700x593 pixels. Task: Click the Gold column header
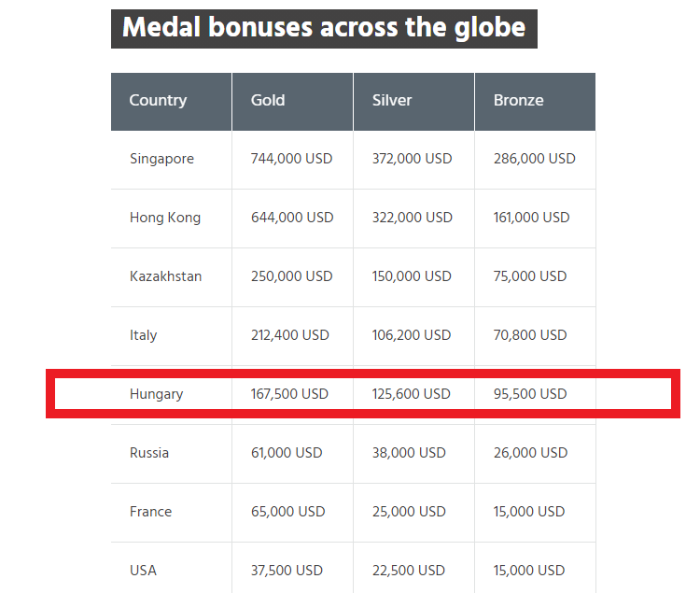click(292, 102)
